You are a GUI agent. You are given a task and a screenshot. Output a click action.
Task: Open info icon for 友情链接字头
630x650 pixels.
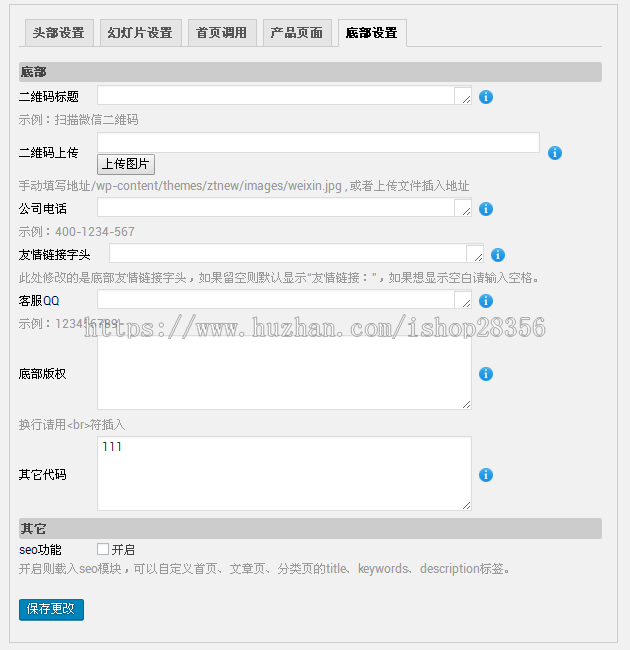498,255
